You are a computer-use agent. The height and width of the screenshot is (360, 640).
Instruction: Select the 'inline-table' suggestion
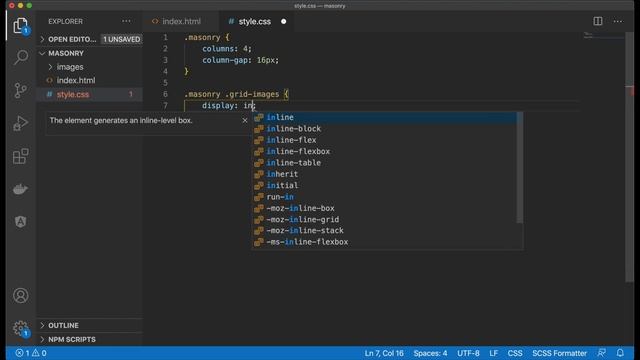point(384,163)
